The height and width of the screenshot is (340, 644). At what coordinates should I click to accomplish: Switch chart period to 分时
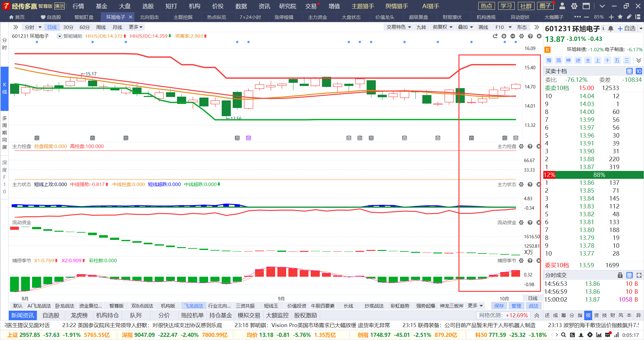click(30, 27)
